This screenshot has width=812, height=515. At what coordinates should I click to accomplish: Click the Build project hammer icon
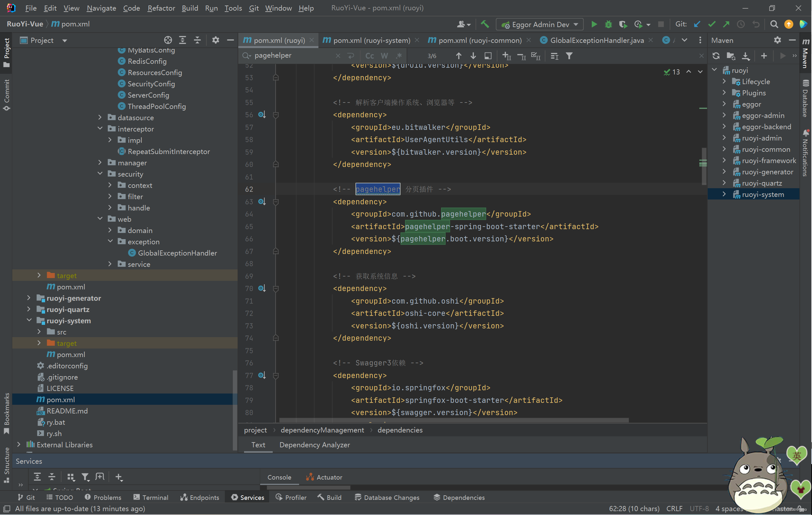485,24
